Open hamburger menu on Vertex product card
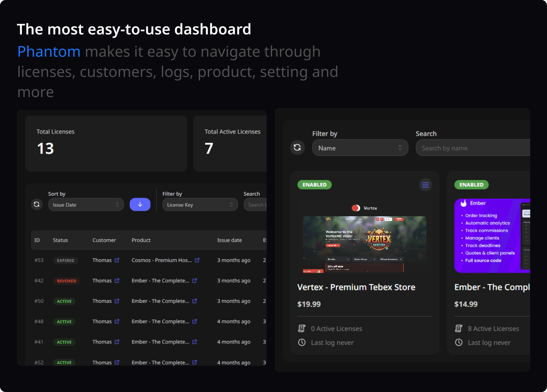Viewport: 547px width, 392px height. [425, 185]
